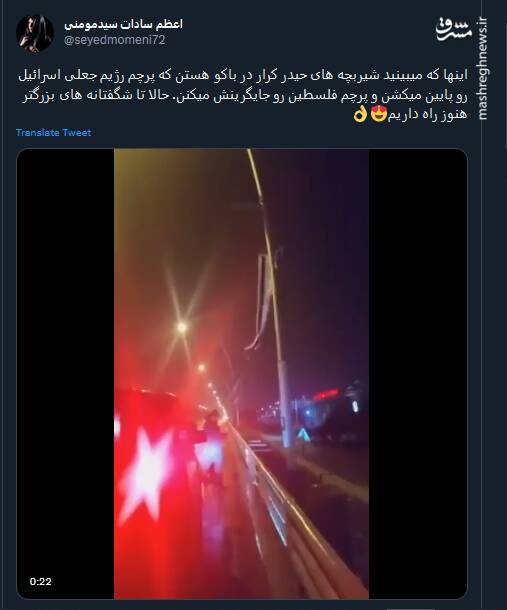Click the Translate Tweet link
Viewport: 507px width, 610px height.
point(53,133)
